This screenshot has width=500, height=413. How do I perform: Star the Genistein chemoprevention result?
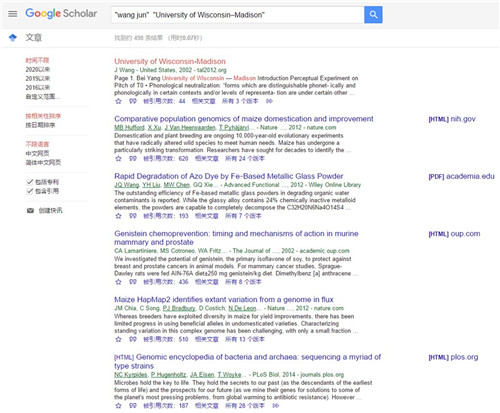point(118,282)
